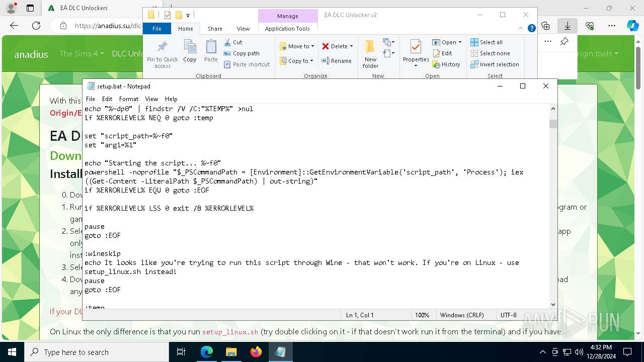
Task: Open The Sims 4 dropdown on anadius site
Action: 82,53
